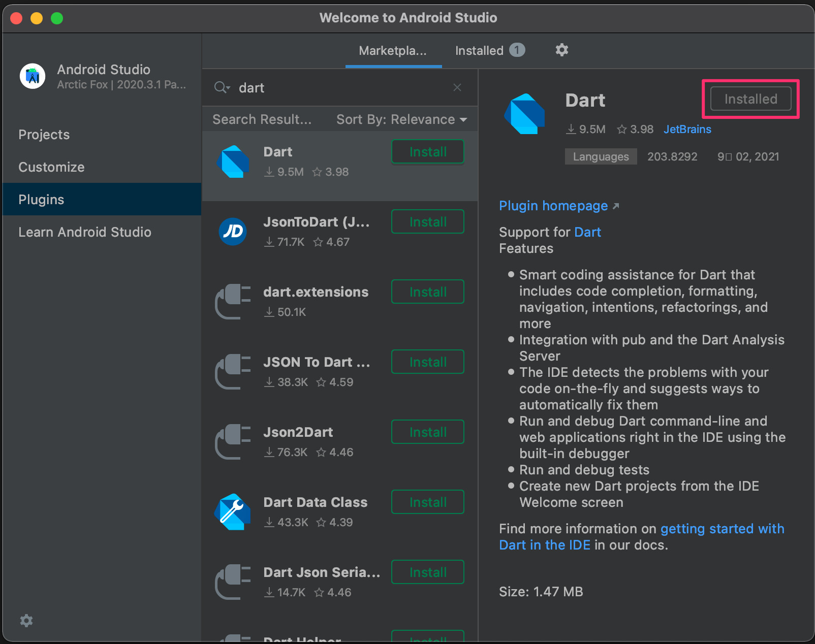Click the JSON To Dart plug icon
Viewport: 815px width, 644px height.
(233, 372)
